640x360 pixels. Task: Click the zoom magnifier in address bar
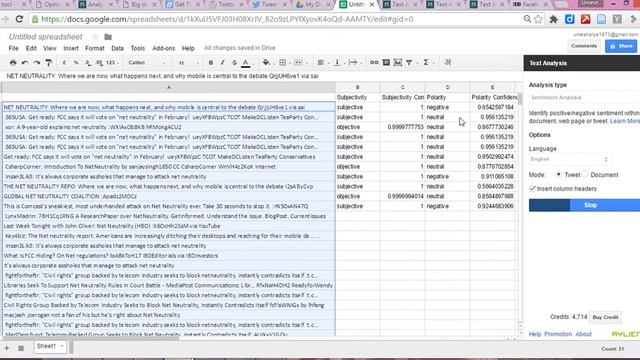(x=527, y=19)
